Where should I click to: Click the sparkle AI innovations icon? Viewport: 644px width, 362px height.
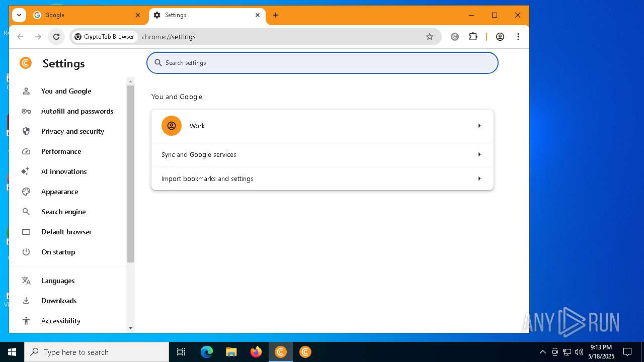(26, 171)
